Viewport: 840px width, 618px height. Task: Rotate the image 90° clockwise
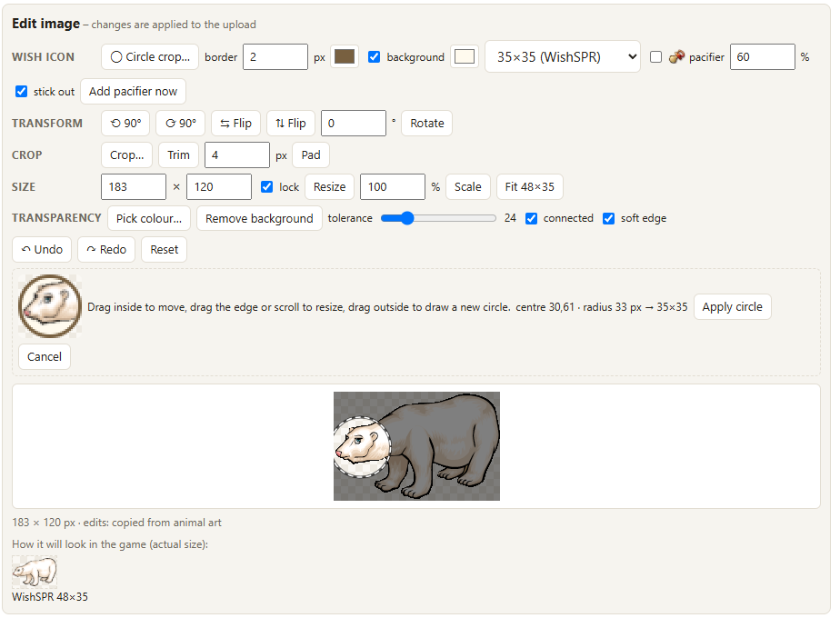pos(181,124)
